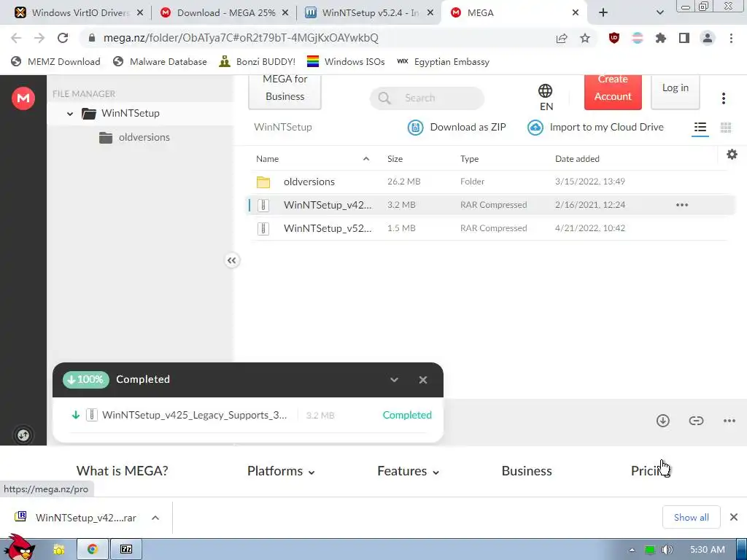Switch to WinNTSetup v5.2.4 tab
The width and height of the screenshot is (747, 560).
tap(370, 13)
